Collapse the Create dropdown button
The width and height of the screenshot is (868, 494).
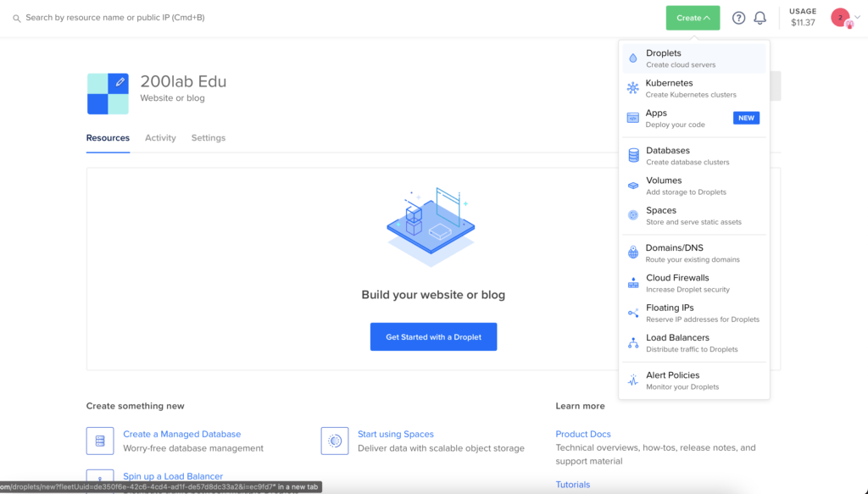coord(693,18)
